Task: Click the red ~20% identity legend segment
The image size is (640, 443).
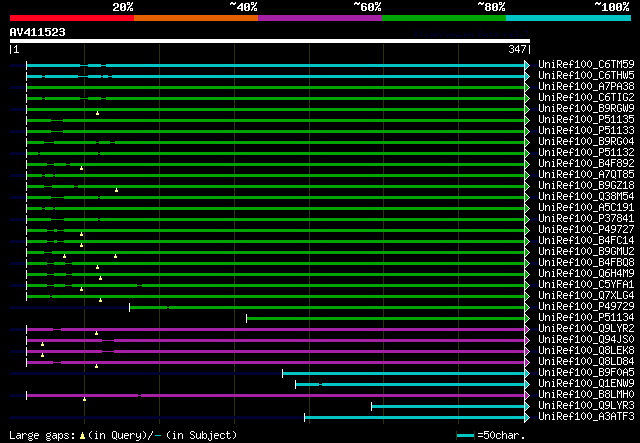Action: coord(71,17)
